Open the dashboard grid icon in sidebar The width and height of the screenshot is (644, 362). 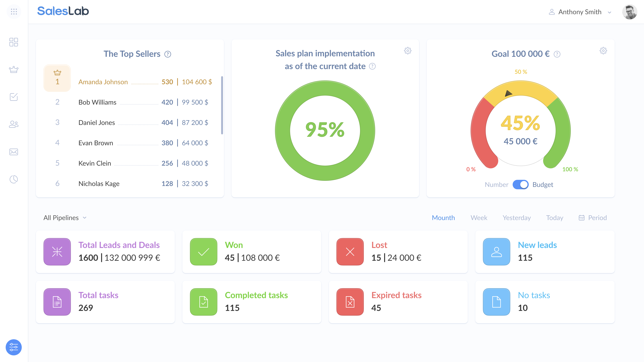pos(14,43)
